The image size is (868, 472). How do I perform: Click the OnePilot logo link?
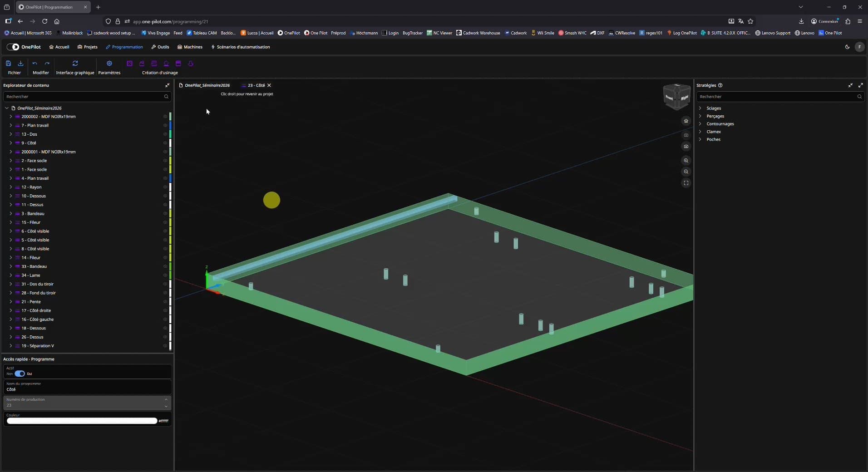24,47
